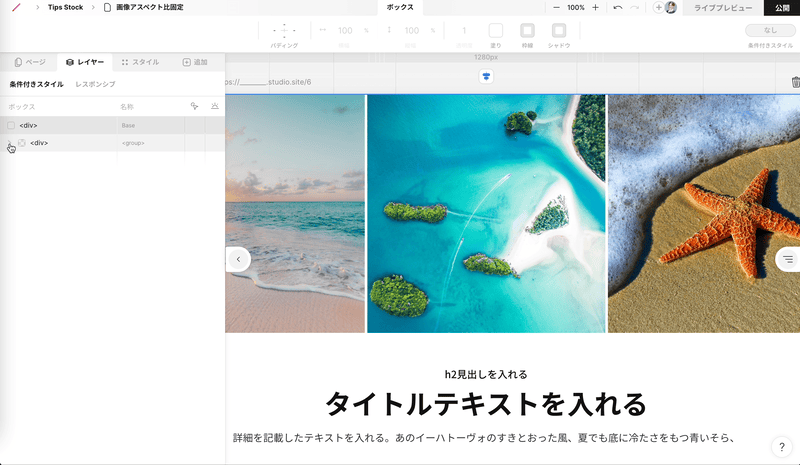
Task: Switch to the ページ panel tab
Action: coord(30,62)
